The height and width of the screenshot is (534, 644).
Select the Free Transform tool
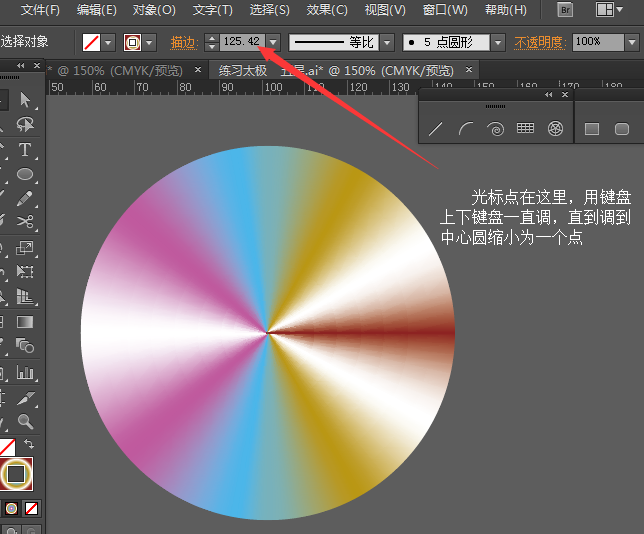pos(25,272)
